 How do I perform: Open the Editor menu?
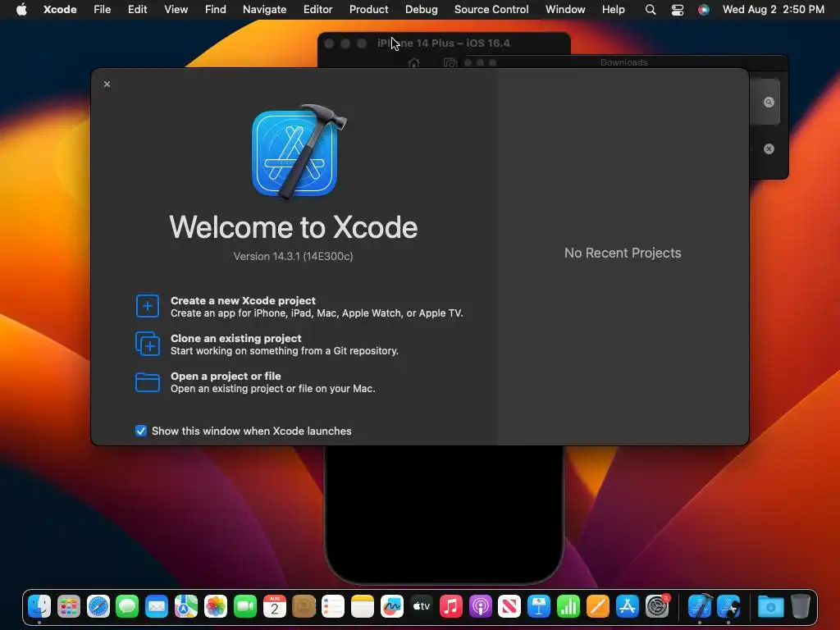pyautogui.click(x=317, y=10)
